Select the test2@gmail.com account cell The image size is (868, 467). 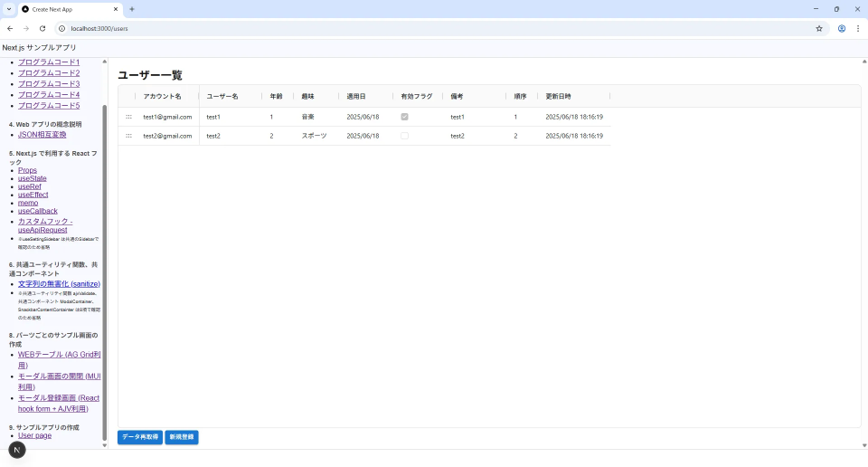[167, 136]
